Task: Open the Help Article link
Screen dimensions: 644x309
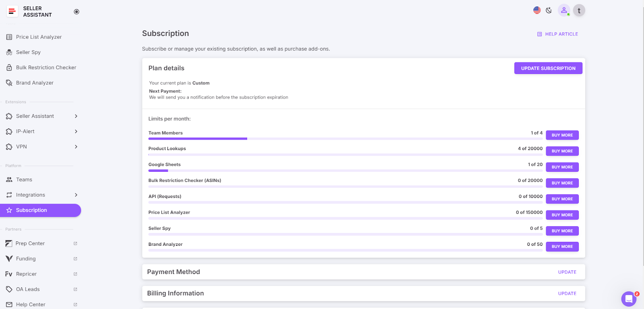Action: [558, 34]
